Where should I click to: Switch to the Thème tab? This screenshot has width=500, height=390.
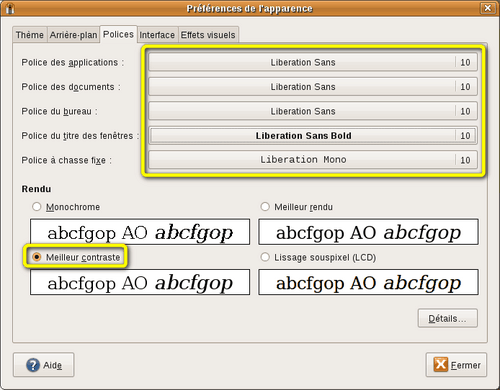pos(30,35)
